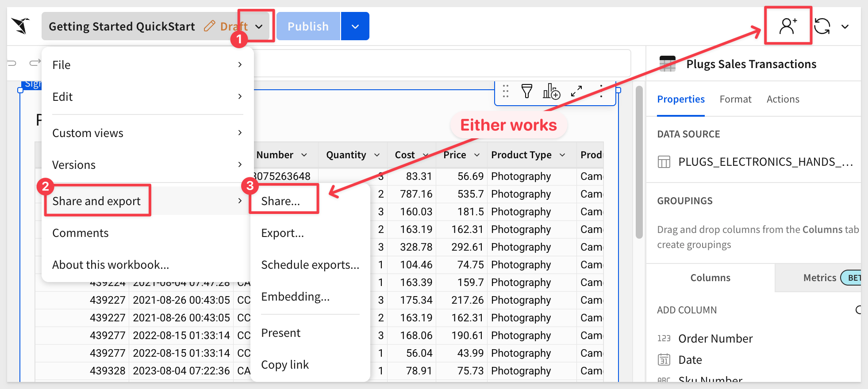Click the cell with cost 787.16
Viewport: 868px width, 389px height.
click(x=412, y=194)
